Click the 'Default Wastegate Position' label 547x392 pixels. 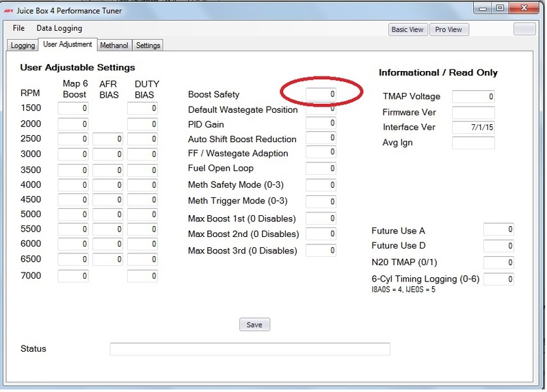pos(243,110)
